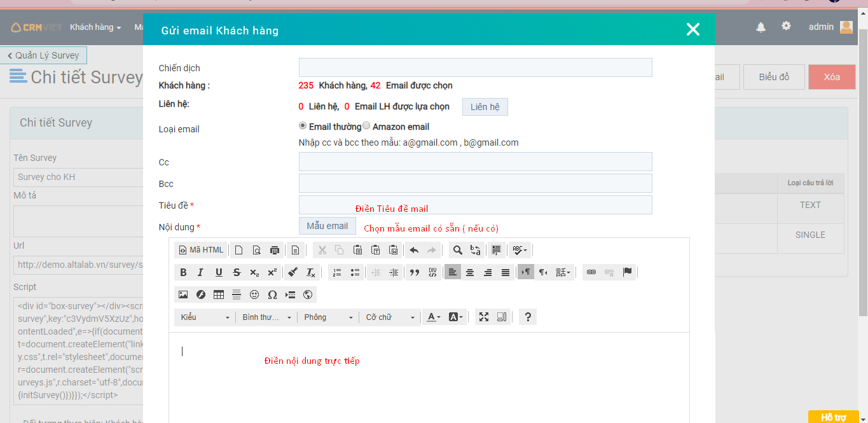The width and height of the screenshot is (868, 423).
Task: Click the Insert Page Break icon
Action: (291, 295)
